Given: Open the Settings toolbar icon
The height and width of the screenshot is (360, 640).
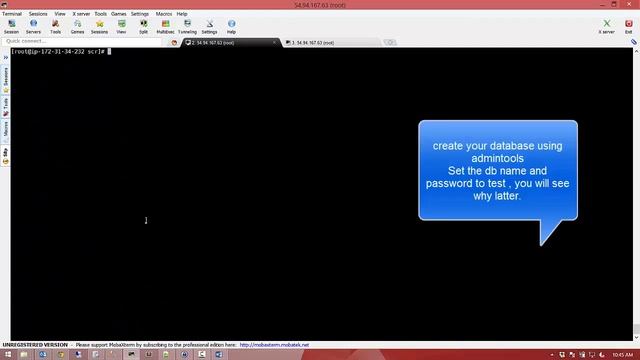Looking at the screenshot, I should [x=209, y=27].
